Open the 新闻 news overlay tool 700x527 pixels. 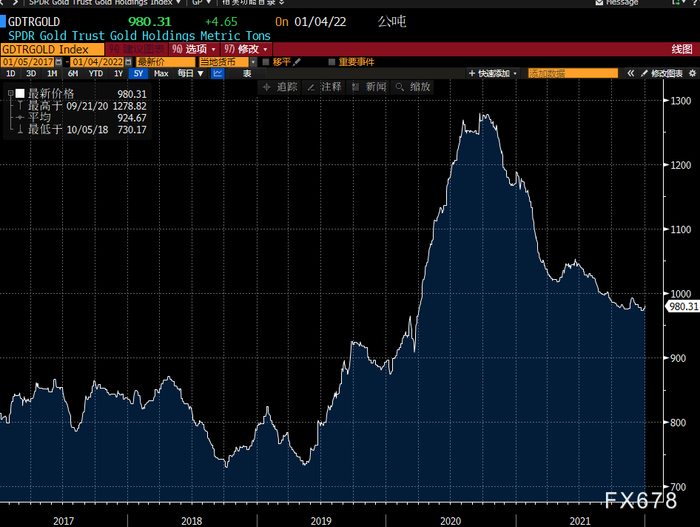coord(369,87)
